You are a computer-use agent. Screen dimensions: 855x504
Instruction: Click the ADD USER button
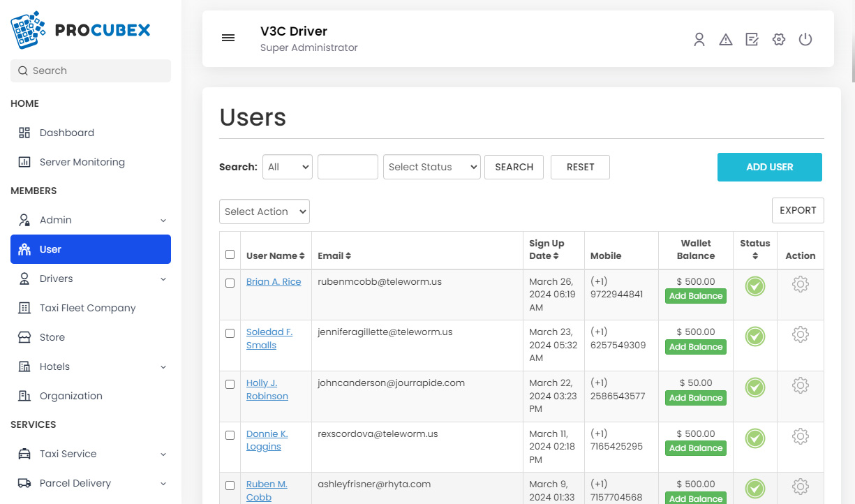coord(769,167)
